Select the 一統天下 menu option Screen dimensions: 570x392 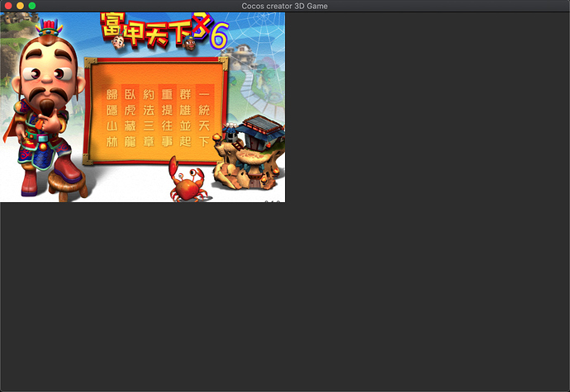pos(204,118)
